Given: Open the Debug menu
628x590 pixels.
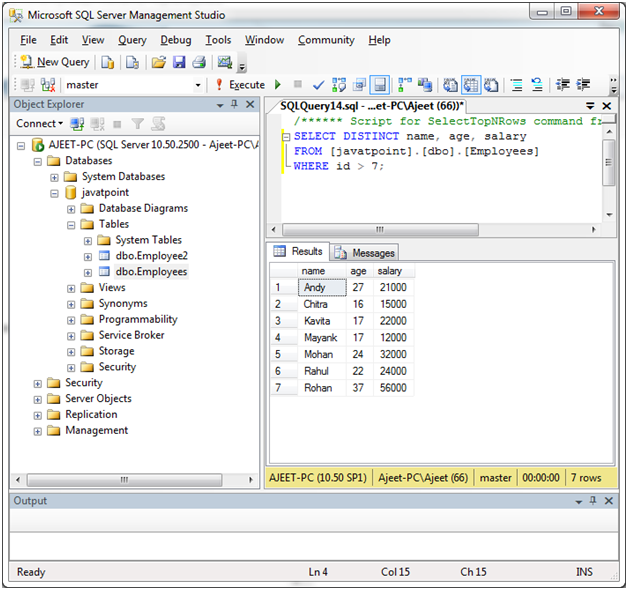Looking at the screenshot, I should 176,40.
